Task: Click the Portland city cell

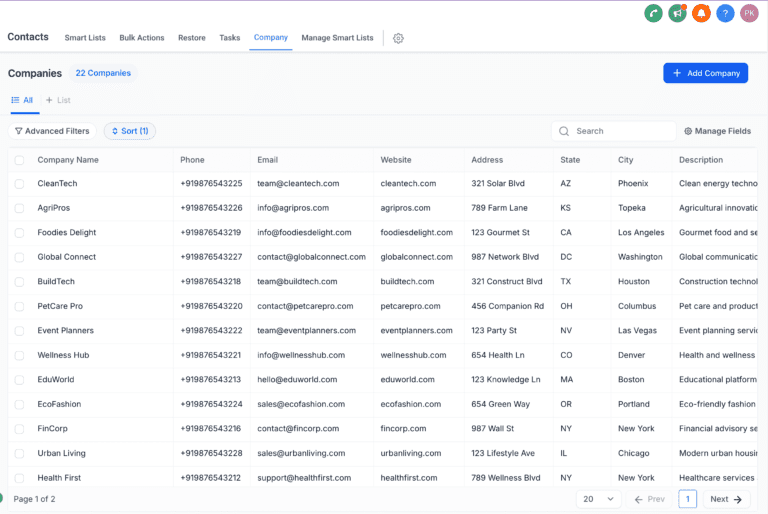Action: tap(634, 404)
